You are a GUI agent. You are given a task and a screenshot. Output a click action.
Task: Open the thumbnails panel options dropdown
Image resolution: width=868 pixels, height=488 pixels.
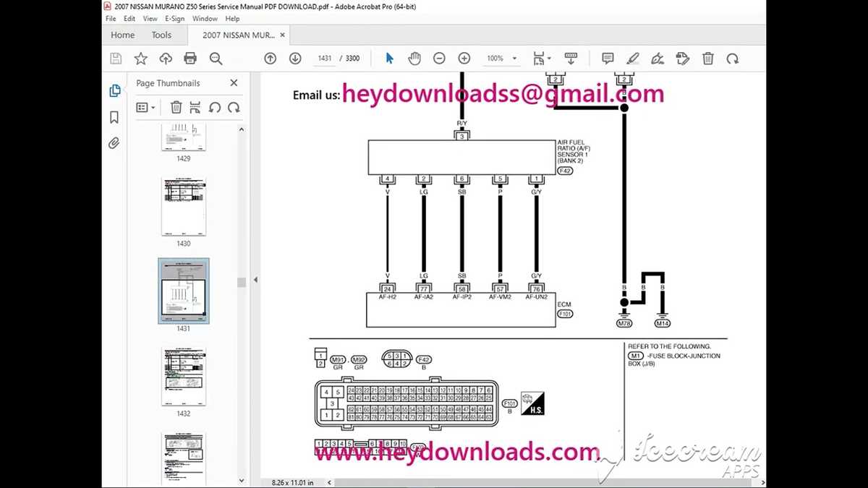pos(145,108)
